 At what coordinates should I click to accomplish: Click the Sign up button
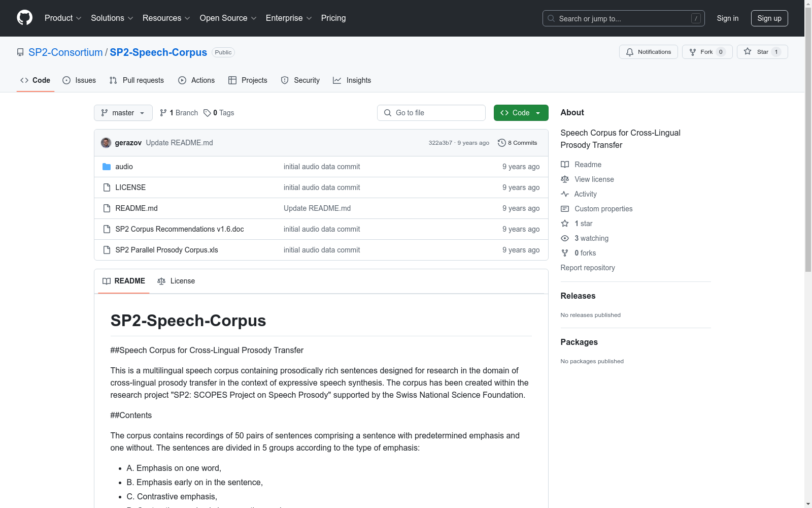(769, 18)
